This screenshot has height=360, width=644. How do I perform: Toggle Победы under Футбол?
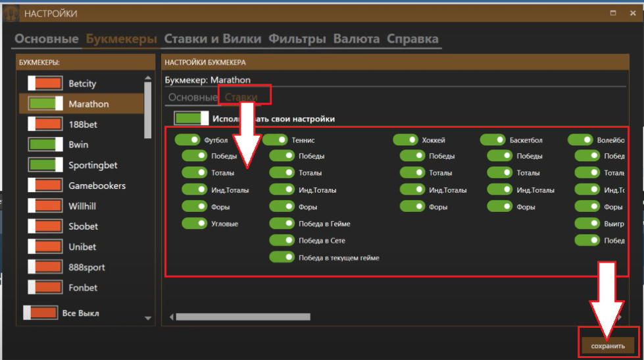click(x=194, y=156)
